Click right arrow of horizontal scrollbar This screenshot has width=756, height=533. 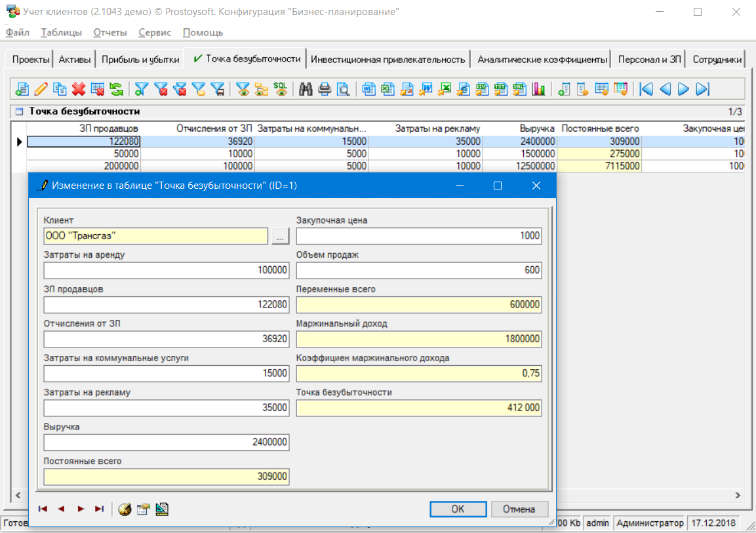tap(738, 496)
